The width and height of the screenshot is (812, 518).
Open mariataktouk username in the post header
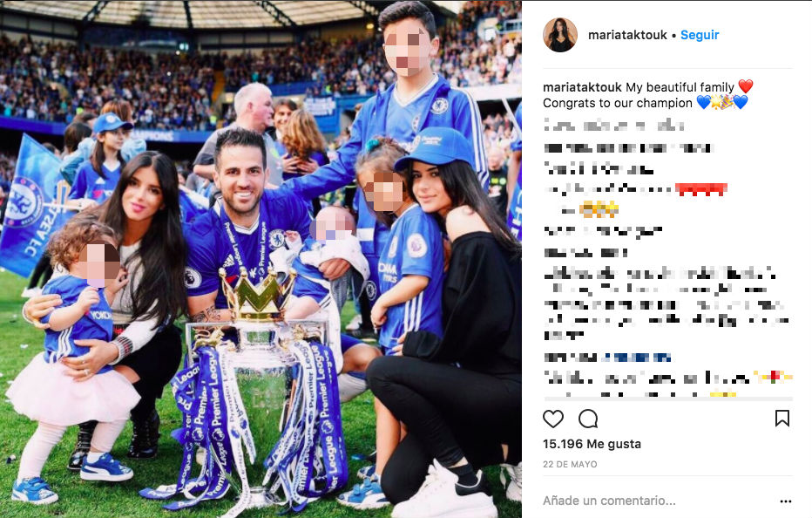pyautogui.click(x=627, y=35)
